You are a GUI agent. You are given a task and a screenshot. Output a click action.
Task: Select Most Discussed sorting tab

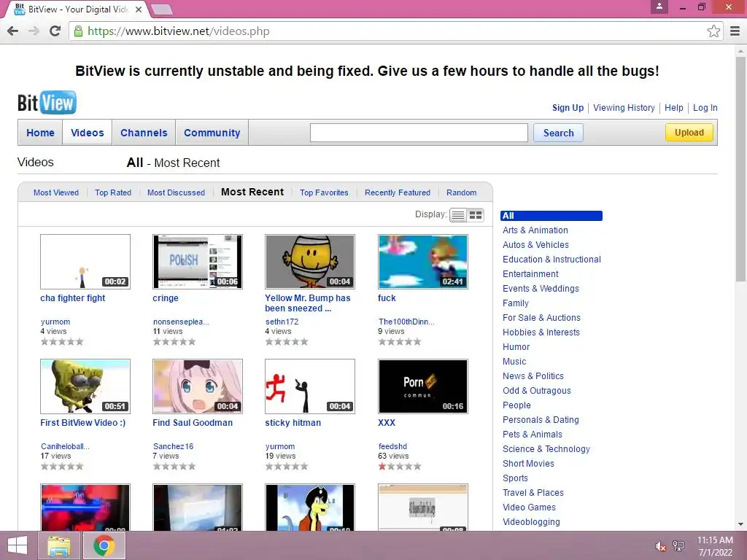176,192
